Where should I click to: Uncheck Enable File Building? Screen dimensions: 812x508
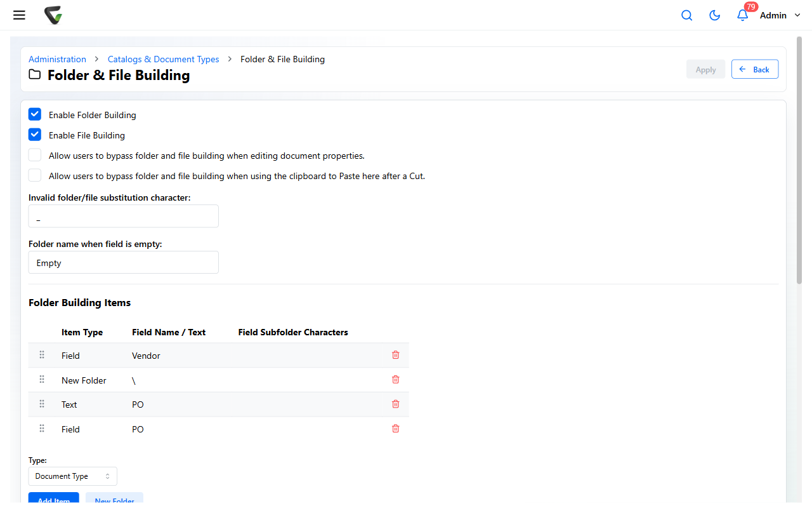click(x=35, y=135)
